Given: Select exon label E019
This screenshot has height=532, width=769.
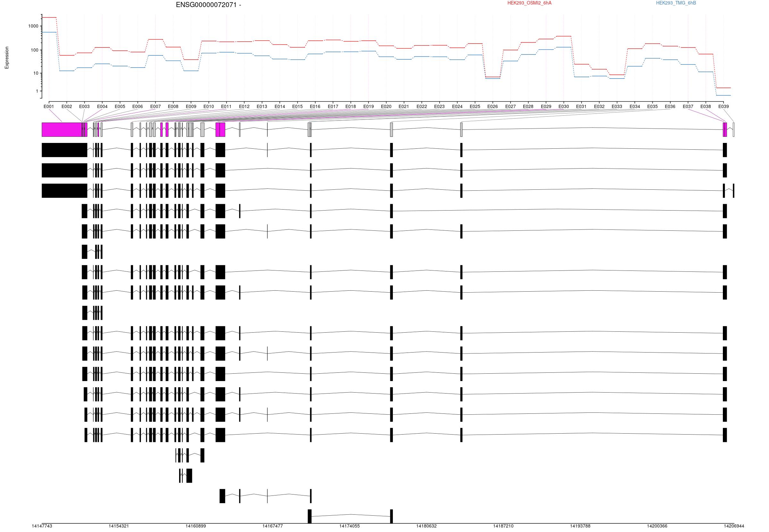Looking at the screenshot, I should point(368,107).
